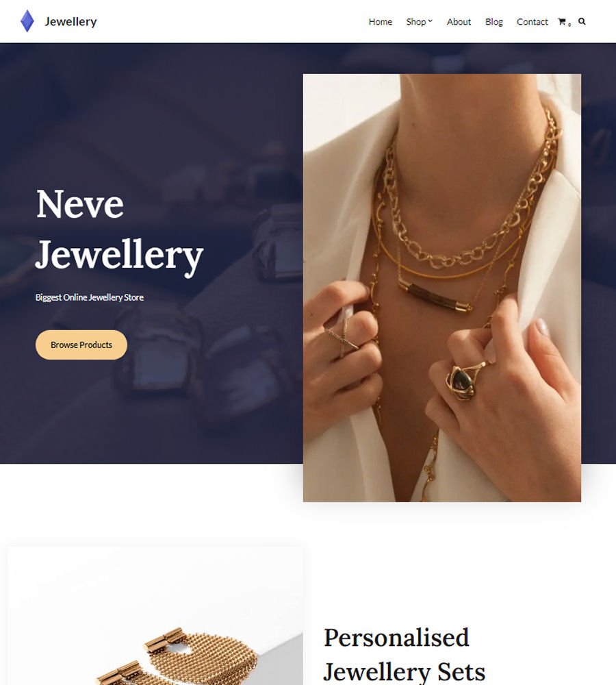Navigate to the Blog page
Image resolution: width=616 pixels, height=685 pixels.
click(x=493, y=22)
